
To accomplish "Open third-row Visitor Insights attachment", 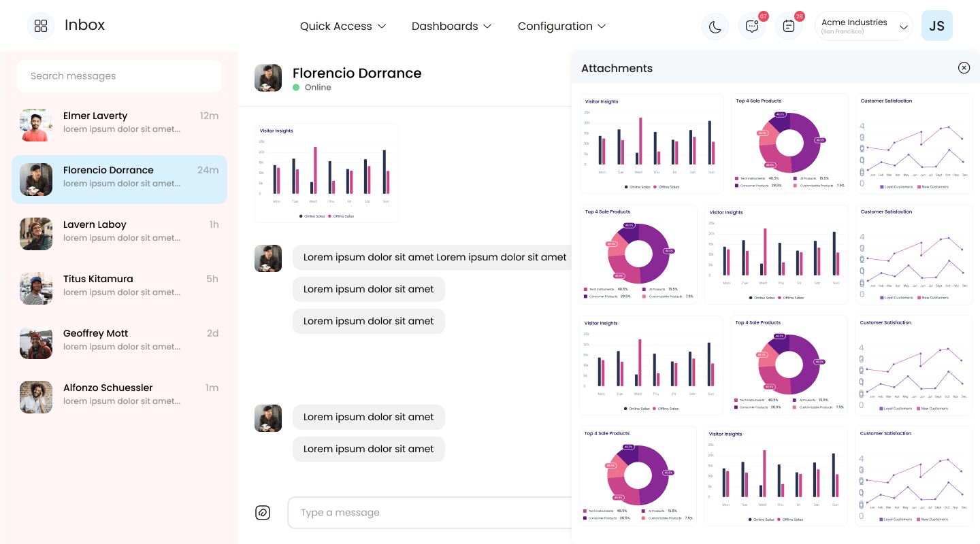I will pyautogui.click(x=652, y=365).
